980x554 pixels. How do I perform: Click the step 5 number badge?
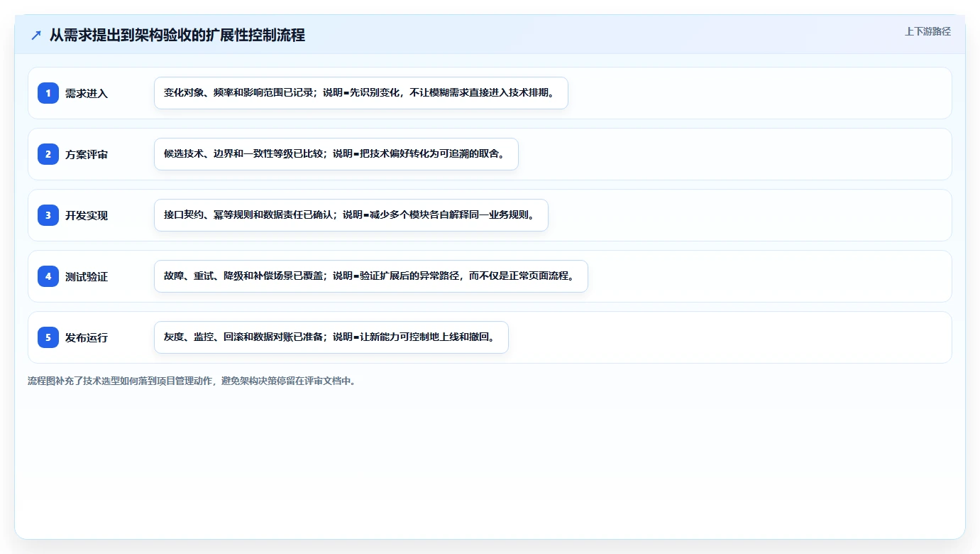(48, 337)
